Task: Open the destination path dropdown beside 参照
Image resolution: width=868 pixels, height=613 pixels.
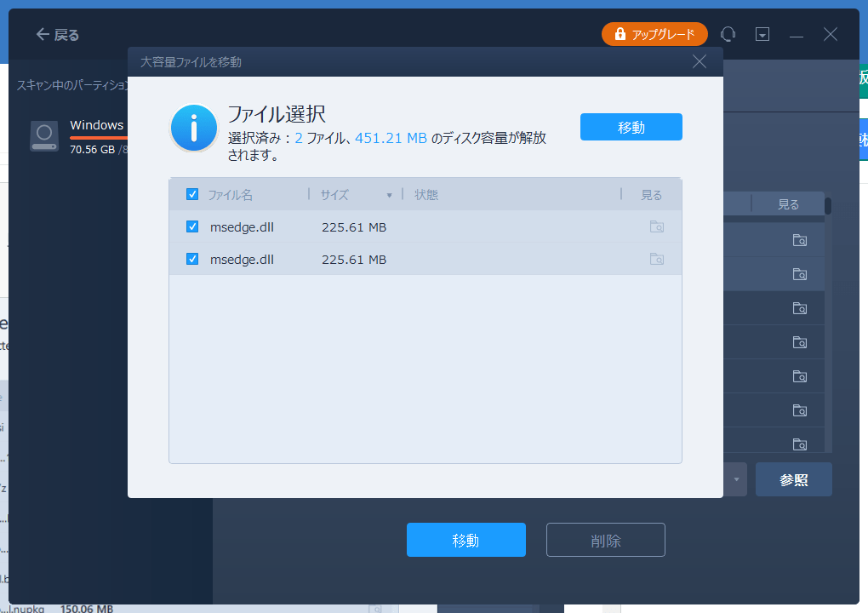Action: click(734, 479)
